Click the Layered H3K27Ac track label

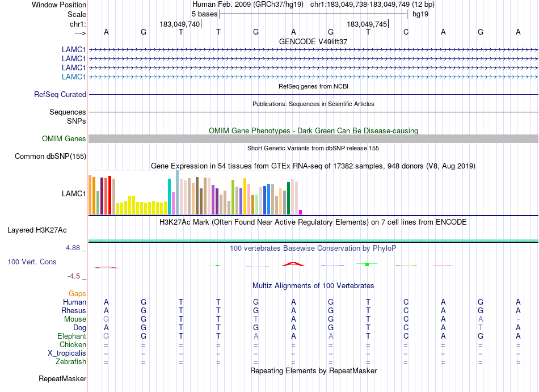click(x=37, y=230)
